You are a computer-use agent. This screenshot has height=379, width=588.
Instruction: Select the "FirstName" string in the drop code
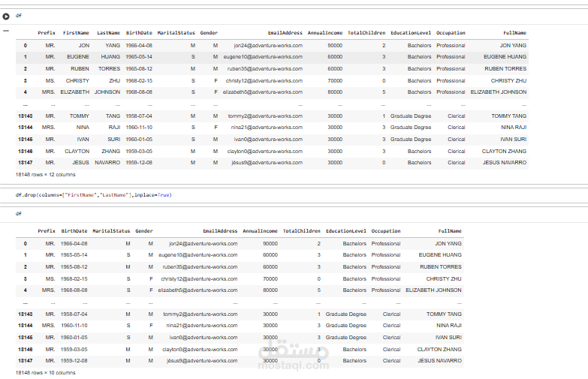click(x=79, y=195)
